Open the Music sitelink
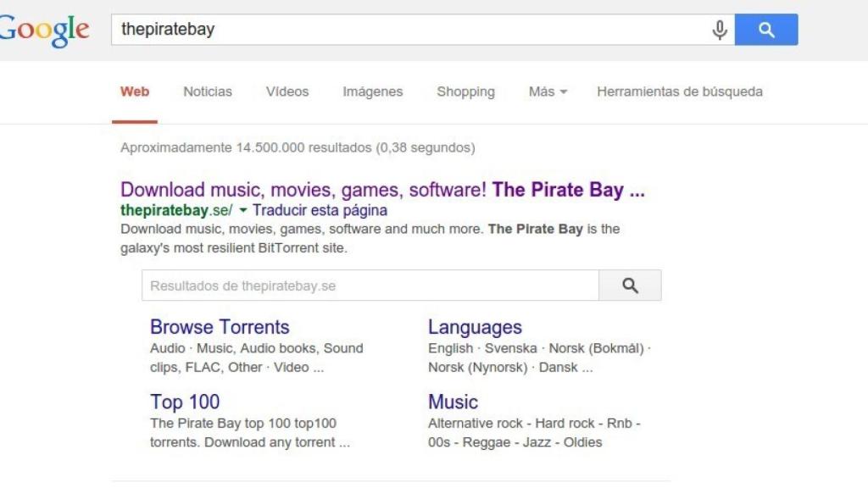Screen dimensions: 868x488 (453, 402)
